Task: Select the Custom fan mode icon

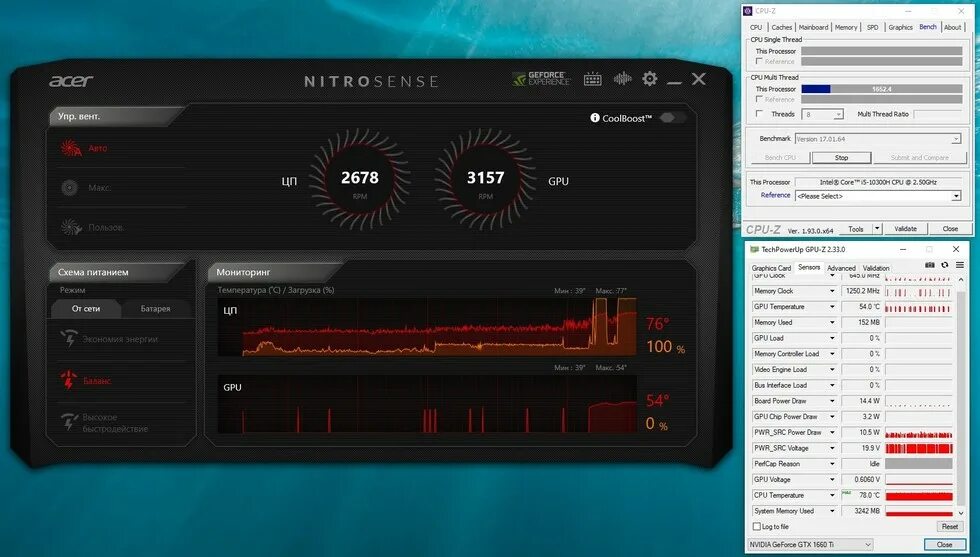Action: (x=71, y=227)
